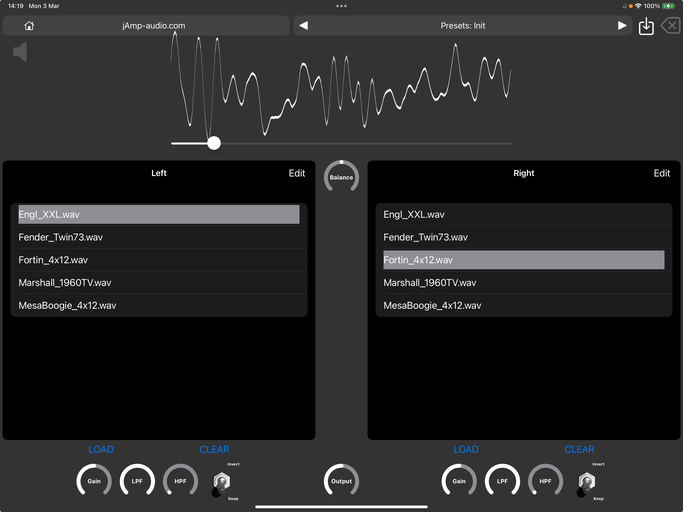Tap the battery status icon
The image size is (683, 512).
(x=669, y=6)
